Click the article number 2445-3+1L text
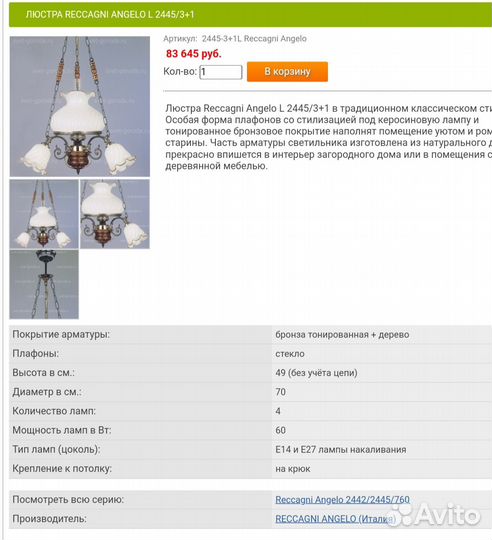Viewport: 492px width, 540px height. (221, 39)
